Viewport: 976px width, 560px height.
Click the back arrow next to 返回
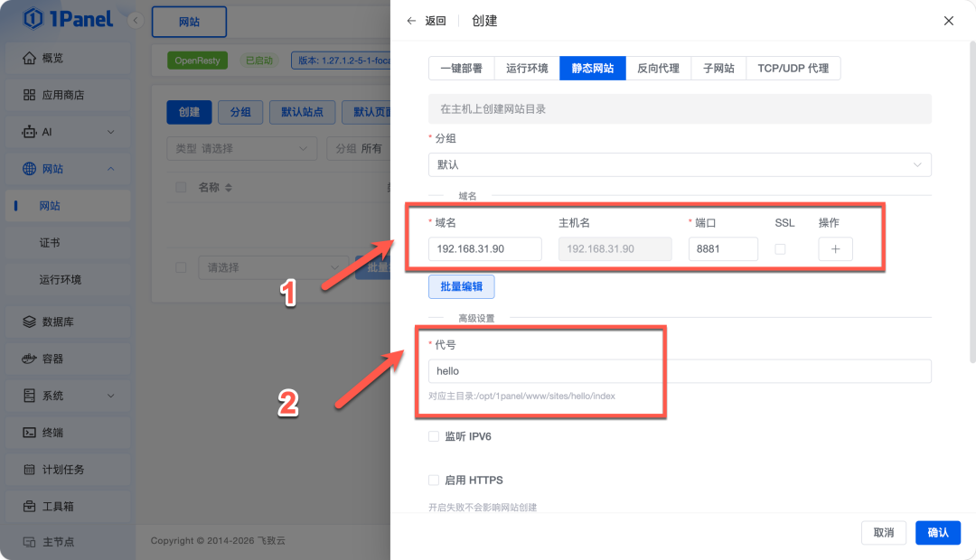[x=411, y=21]
